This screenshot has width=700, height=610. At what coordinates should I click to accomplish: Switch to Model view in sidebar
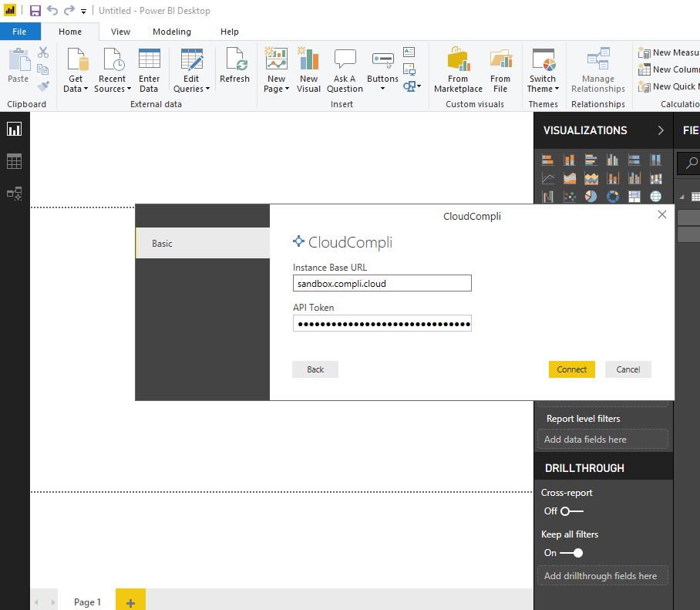[15, 194]
